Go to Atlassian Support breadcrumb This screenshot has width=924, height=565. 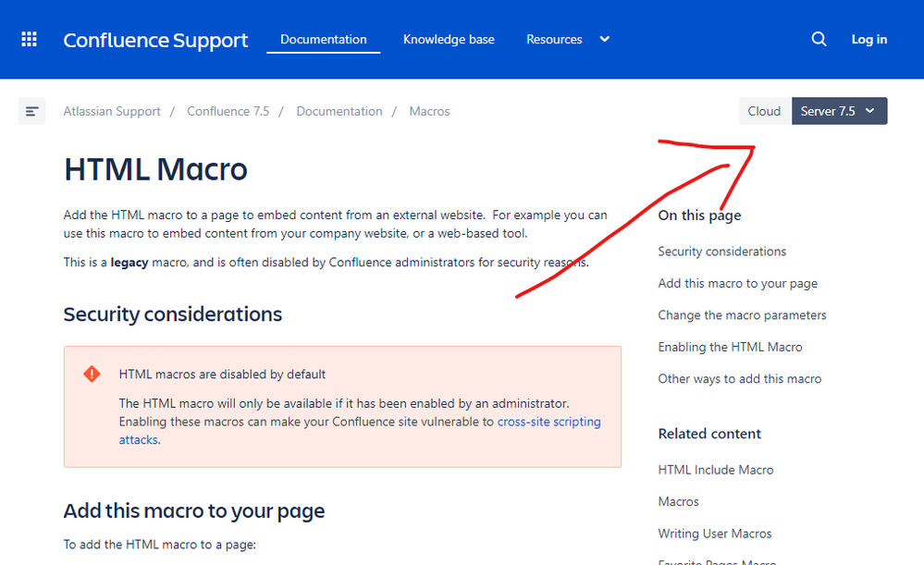point(112,111)
